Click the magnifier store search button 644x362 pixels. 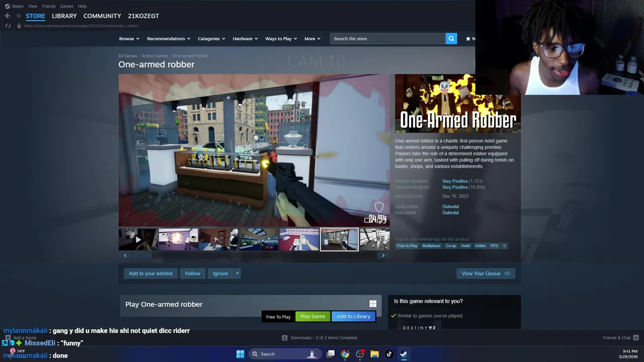tap(451, 39)
